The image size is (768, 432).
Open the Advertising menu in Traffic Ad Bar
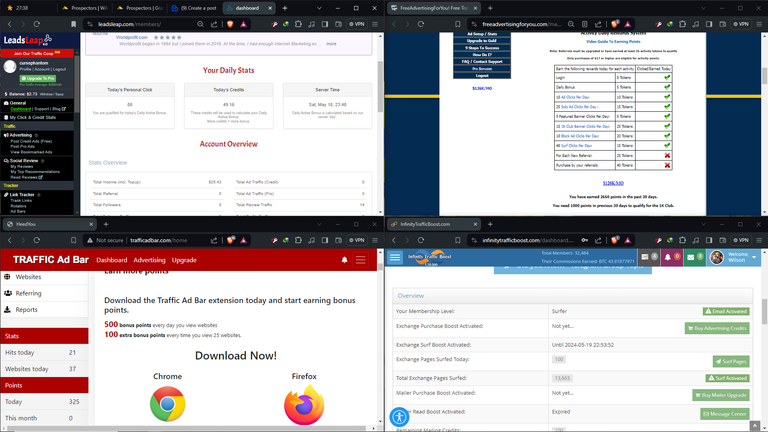tap(149, 260)
